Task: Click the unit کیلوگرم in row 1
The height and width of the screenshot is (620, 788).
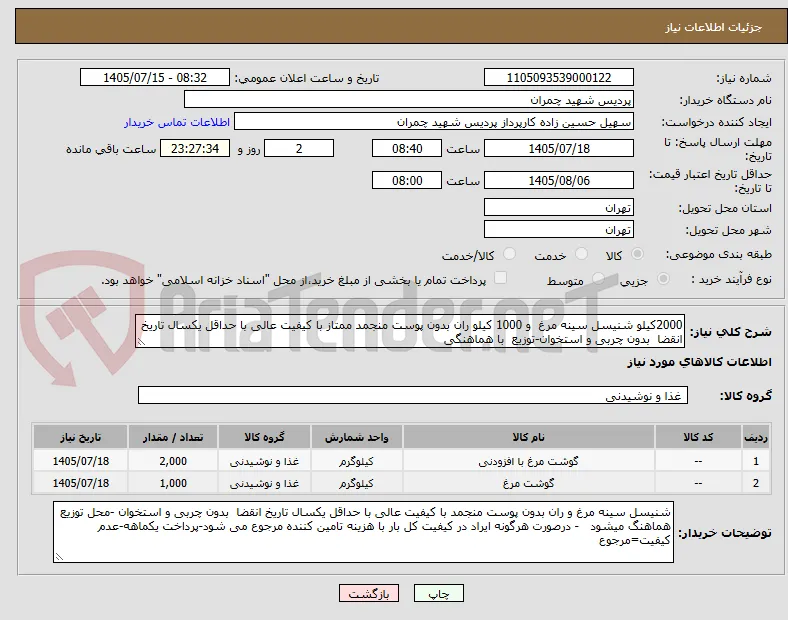Action: 356,461
